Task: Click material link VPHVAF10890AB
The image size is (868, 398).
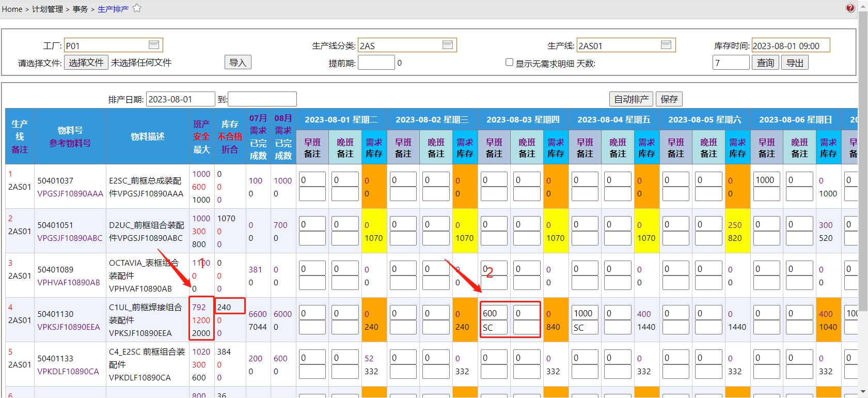Action: click(x=69, y=282)
